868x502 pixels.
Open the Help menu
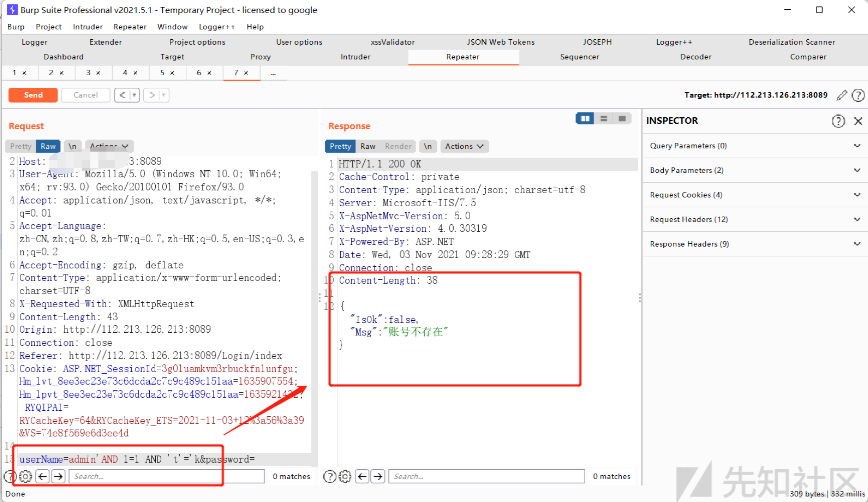tap(255, 27)
